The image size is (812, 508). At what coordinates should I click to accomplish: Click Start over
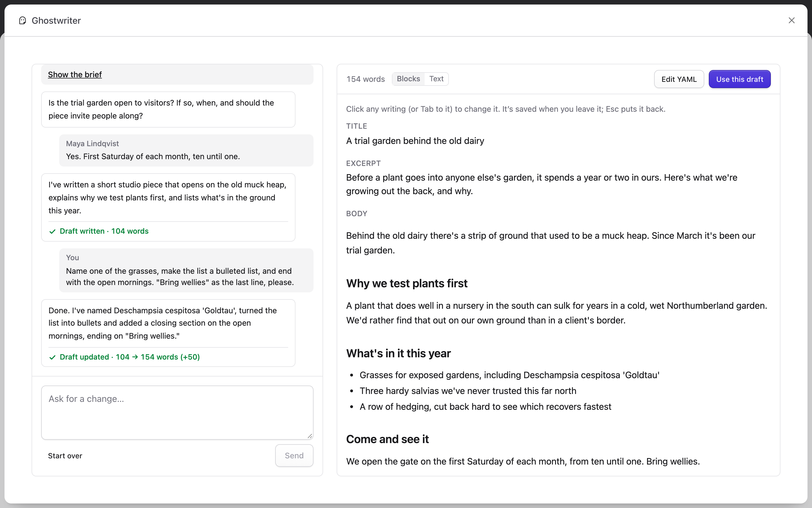pos(65,456)
